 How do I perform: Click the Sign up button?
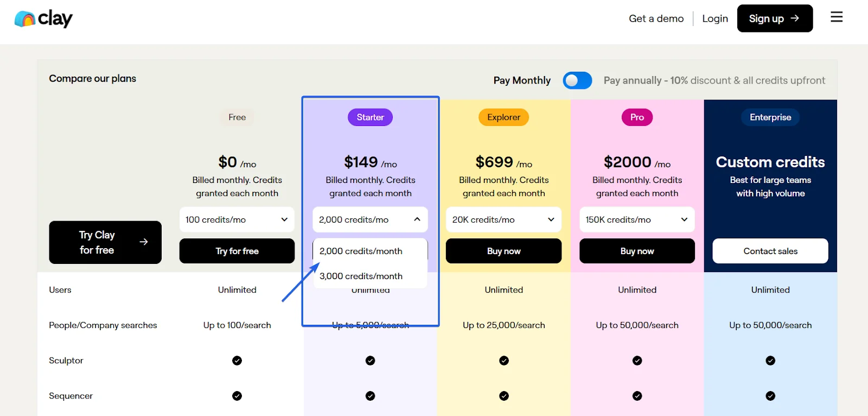click(774, 18)
